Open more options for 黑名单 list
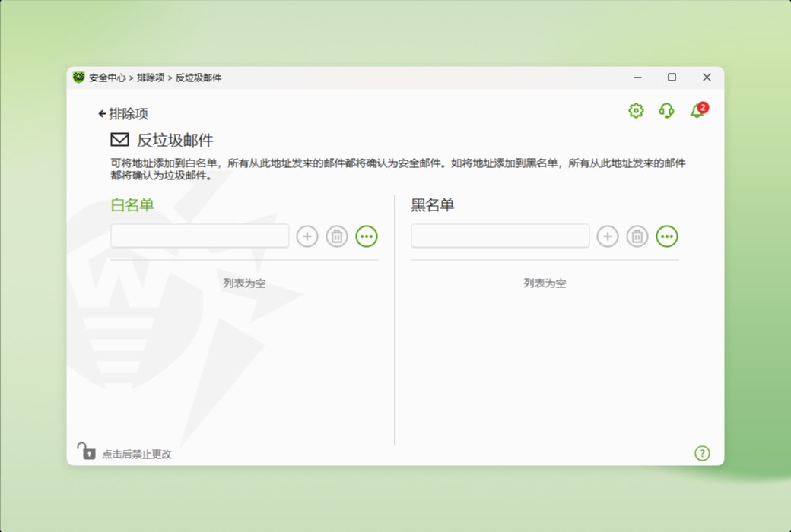Screen dimensions: 791x532 (667, 236)
